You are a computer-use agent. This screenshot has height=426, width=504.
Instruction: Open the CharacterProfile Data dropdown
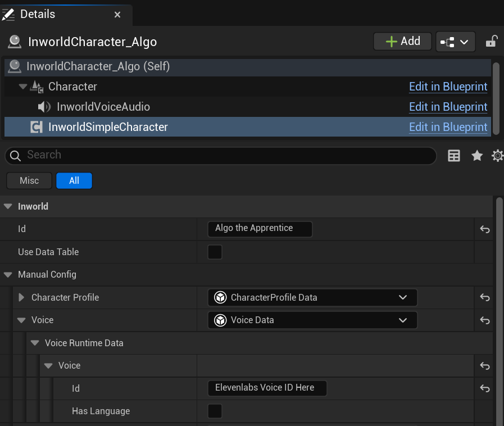(312, 297)
